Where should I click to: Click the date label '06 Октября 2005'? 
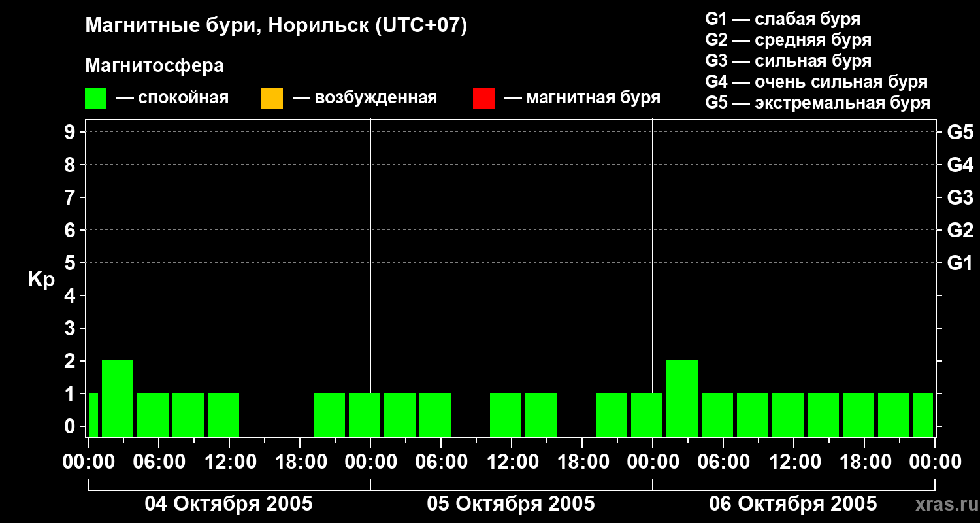[793, 504]
